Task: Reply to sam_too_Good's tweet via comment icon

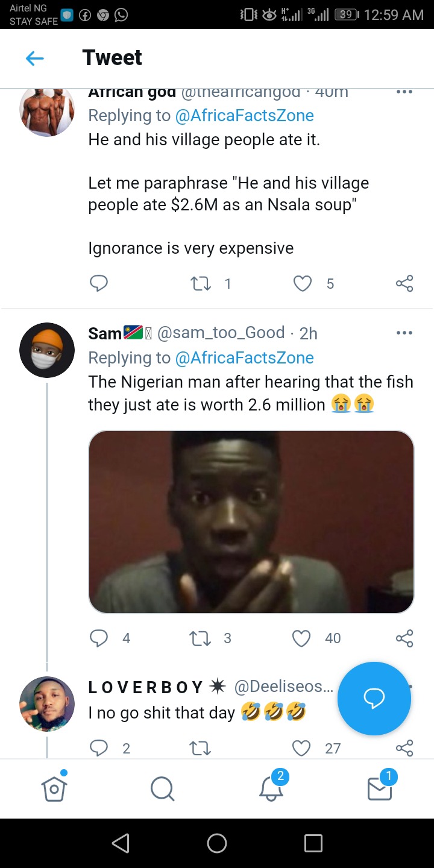Action: point(98,638)
